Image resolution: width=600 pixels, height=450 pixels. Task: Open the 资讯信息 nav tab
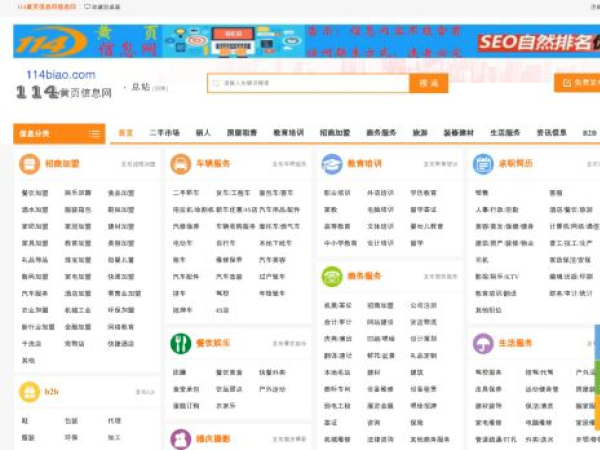[551, 133]
